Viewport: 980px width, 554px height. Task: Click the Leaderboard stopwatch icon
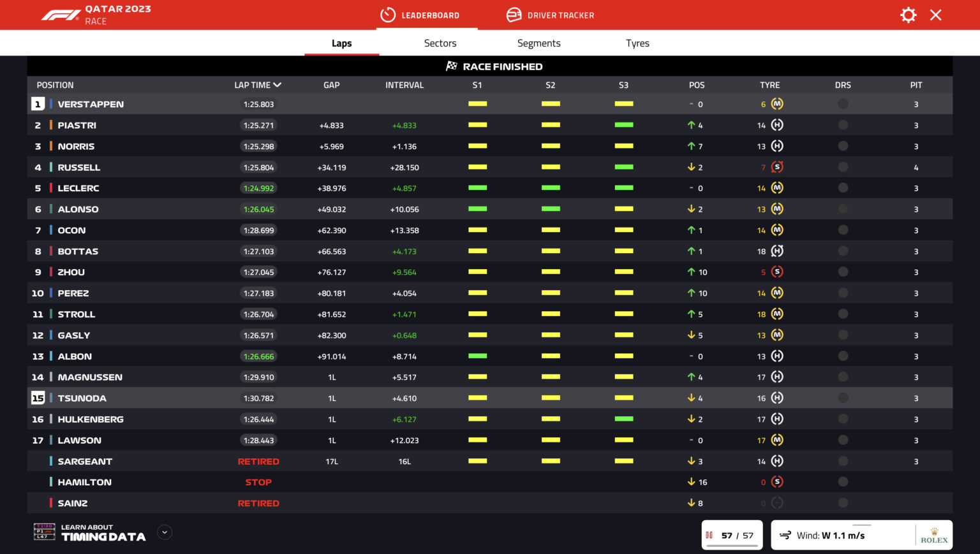click(x=387, y=15)
